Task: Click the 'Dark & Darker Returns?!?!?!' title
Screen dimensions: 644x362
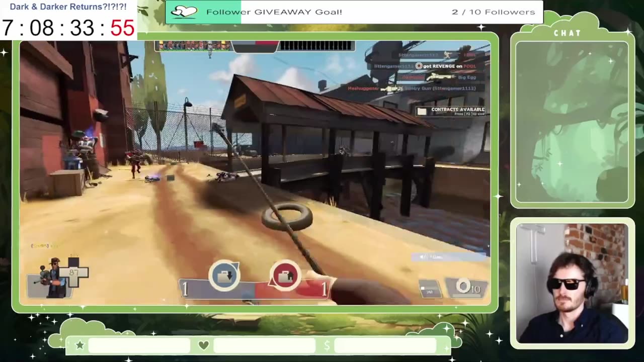Action: click(x=68, y=7)
